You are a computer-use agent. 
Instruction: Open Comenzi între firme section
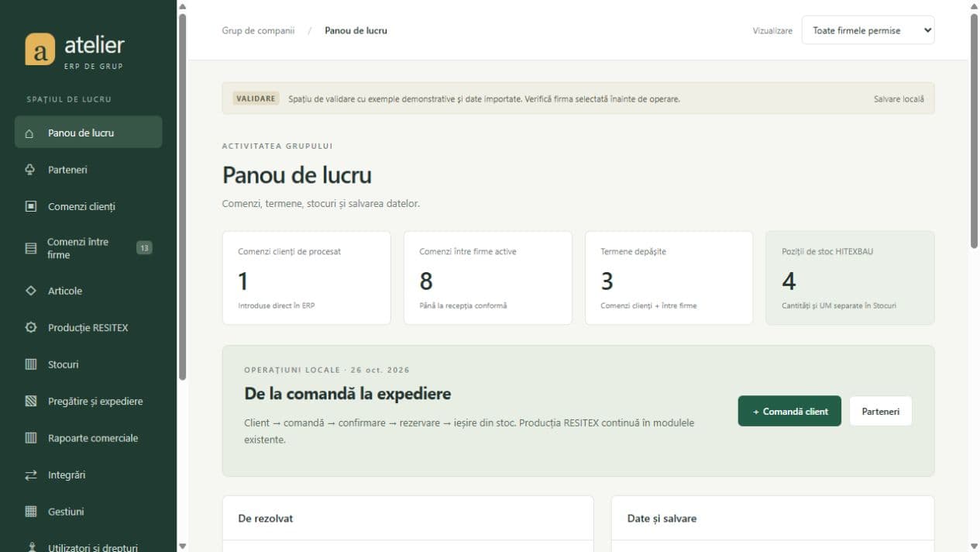point(88,248)
